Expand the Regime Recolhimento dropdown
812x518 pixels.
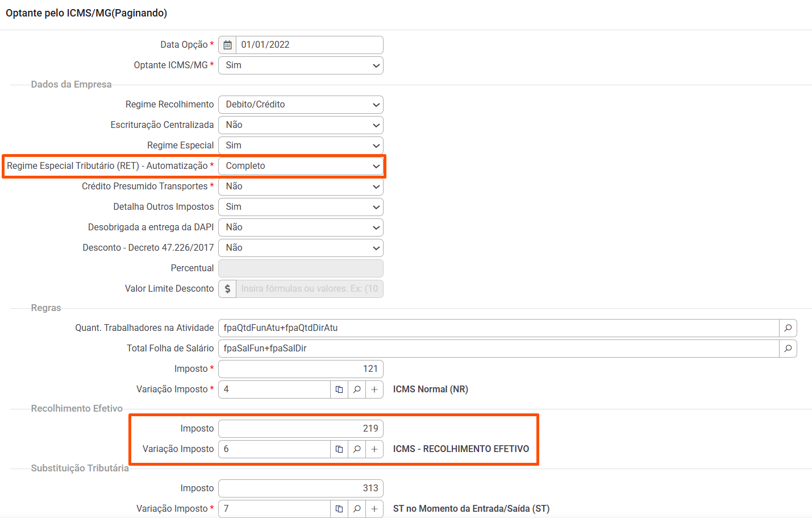[301, 105]
